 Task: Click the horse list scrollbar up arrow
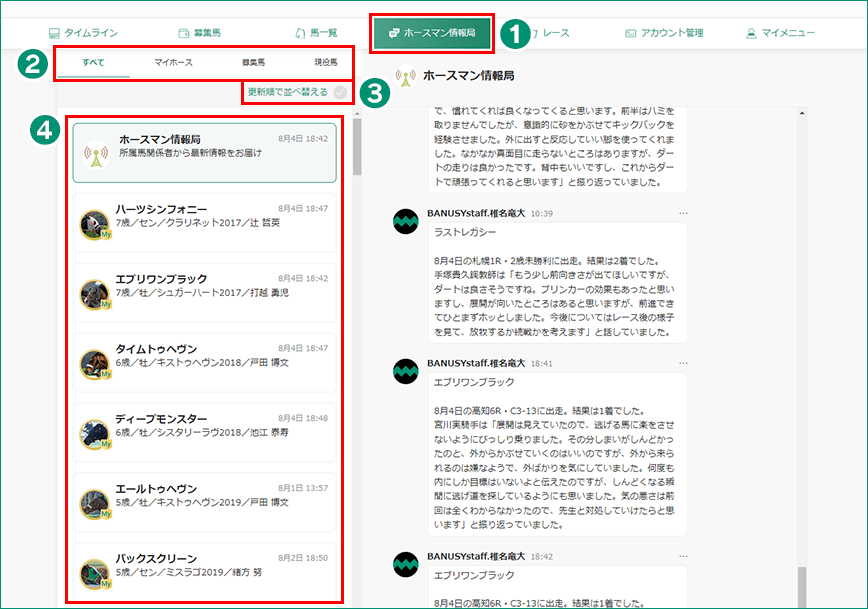357,113
